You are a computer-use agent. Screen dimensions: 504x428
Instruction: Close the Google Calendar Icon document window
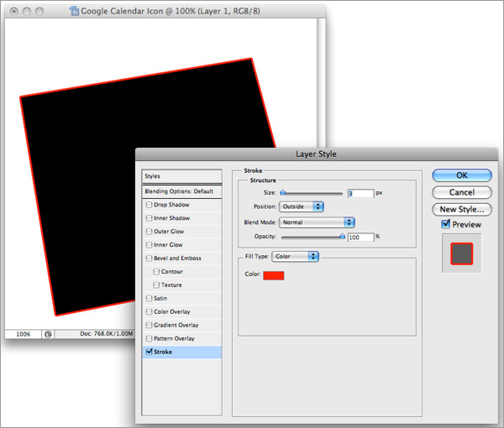tap(13, 12)
